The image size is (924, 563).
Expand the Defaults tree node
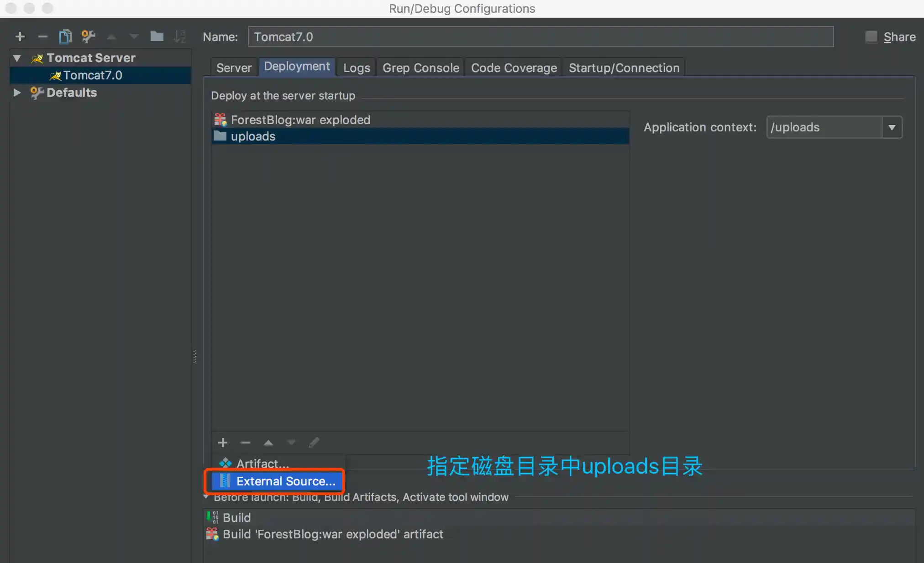(x=17, y=93)
